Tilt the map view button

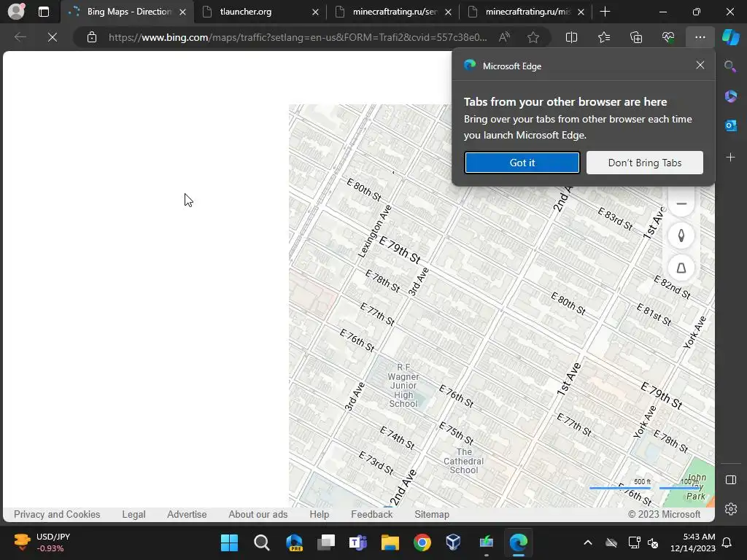pyautogui.click(x=681, y=268)
